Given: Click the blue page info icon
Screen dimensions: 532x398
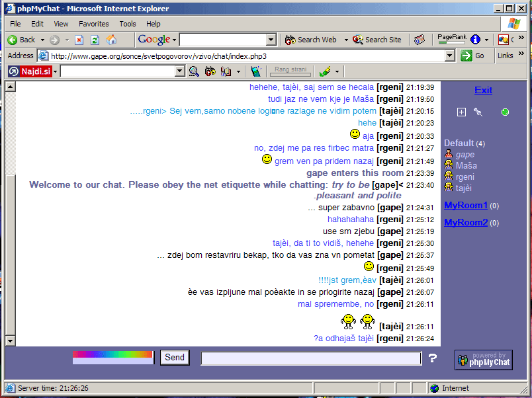Looking at the screenshot, I should click(x=475, y=40).
